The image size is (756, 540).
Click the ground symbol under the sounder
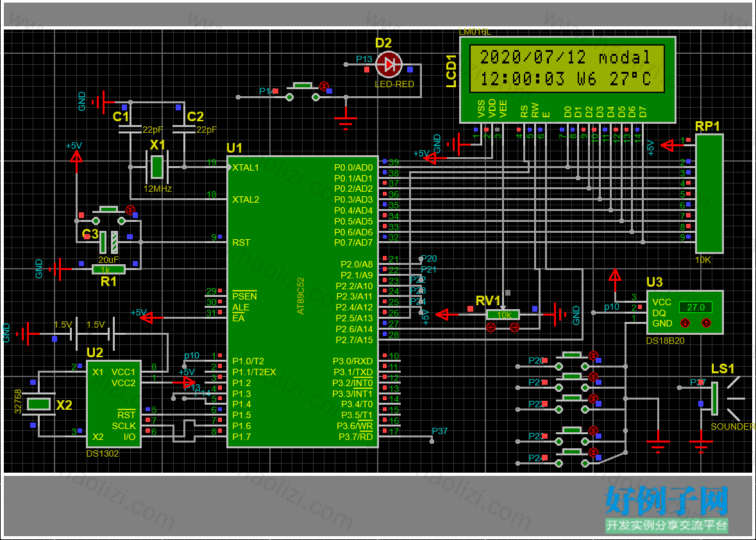point(701,443)
